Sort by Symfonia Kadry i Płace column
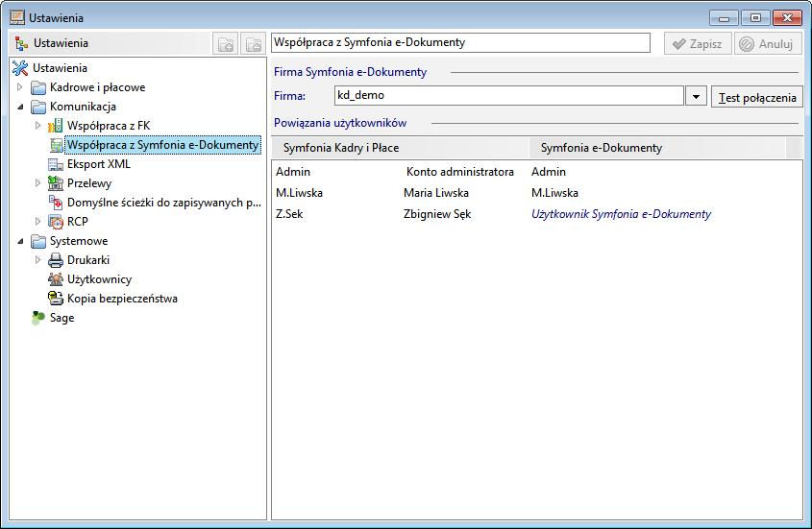Screen dimensions: 812x529 [x=400, y=148]
